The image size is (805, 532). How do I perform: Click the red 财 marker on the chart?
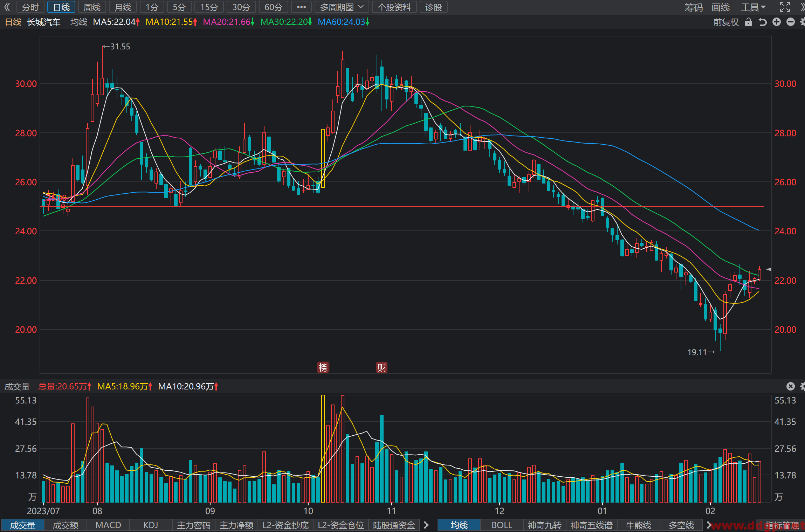tap(382, 367)
